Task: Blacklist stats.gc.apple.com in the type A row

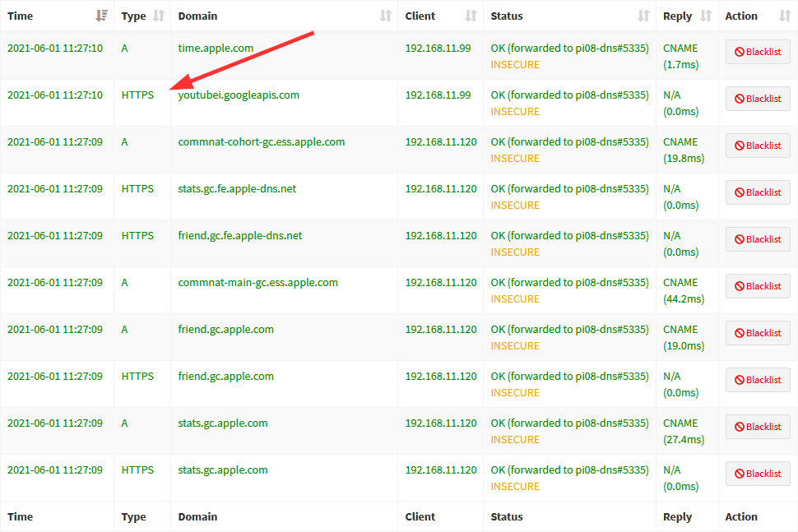Action: 758,427
